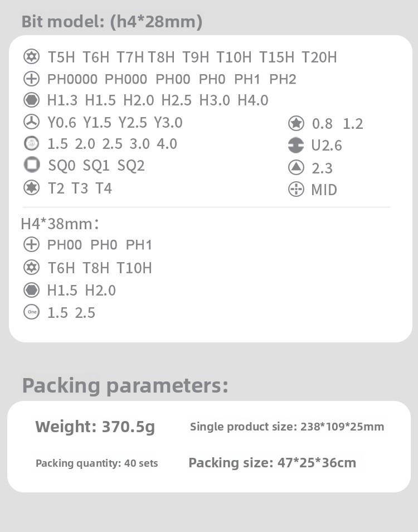The height and width of the screenshot is (532, 418).
Task: Click the slotted icon beside 1.5 2.0
Action: click(x=32, y=143)
